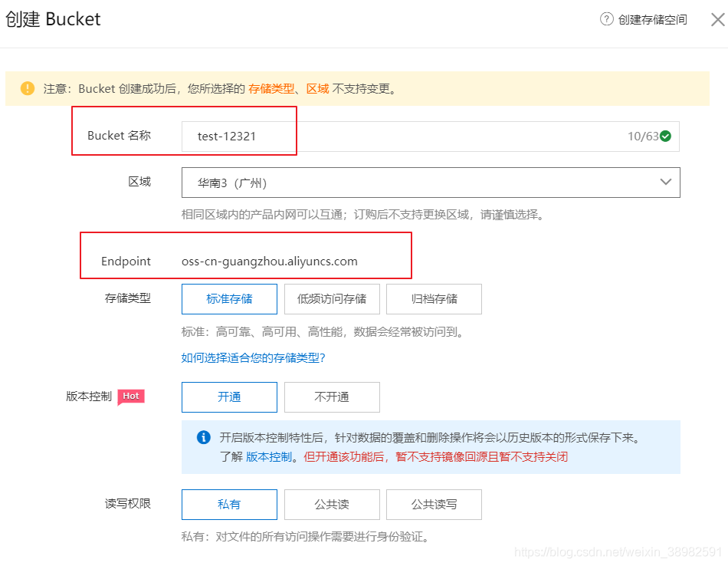The width and height of the screenshot is (728, 566).
Task: Close the 创建 Bucket dialog
Action: pos(717,19)
